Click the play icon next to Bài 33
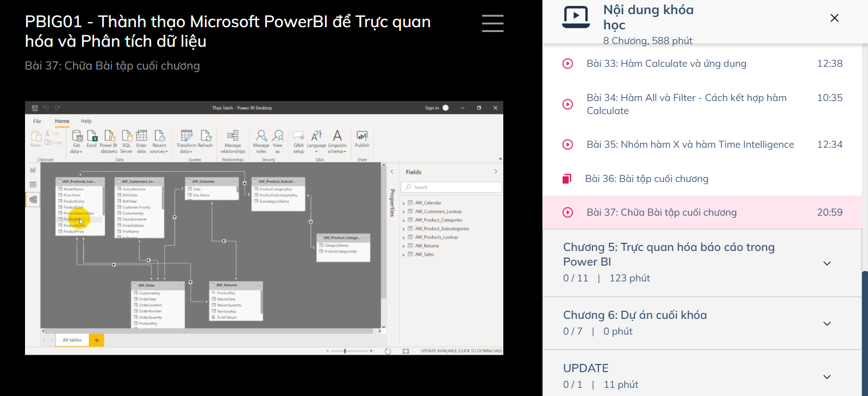 pyautogui.click(x=567, y=64)
